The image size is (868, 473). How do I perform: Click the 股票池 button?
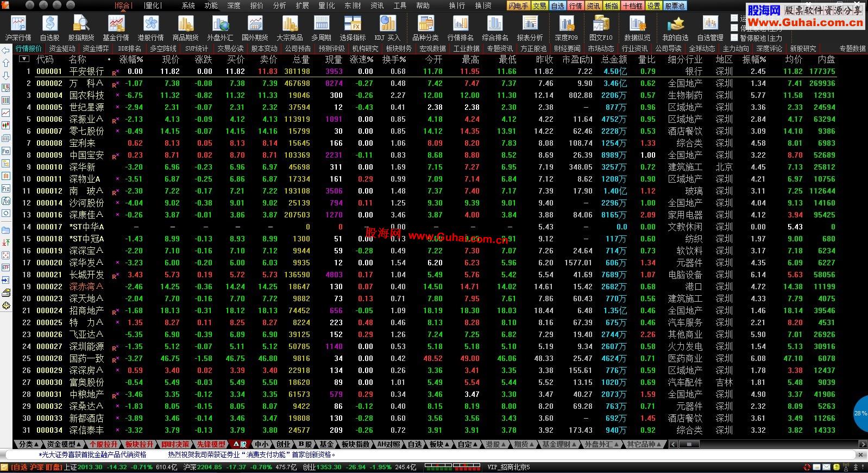point(675,5)
